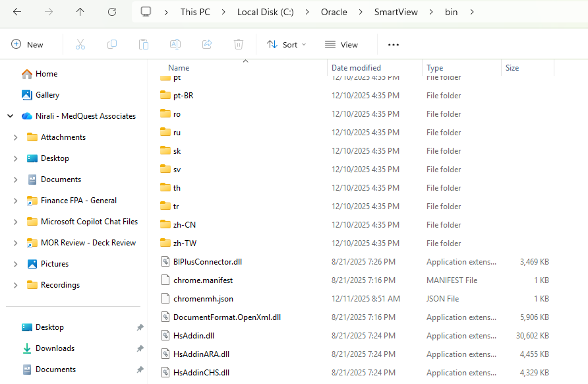Refresh the current folder view
The image size is (588, 384).
[x=112, y=12]
